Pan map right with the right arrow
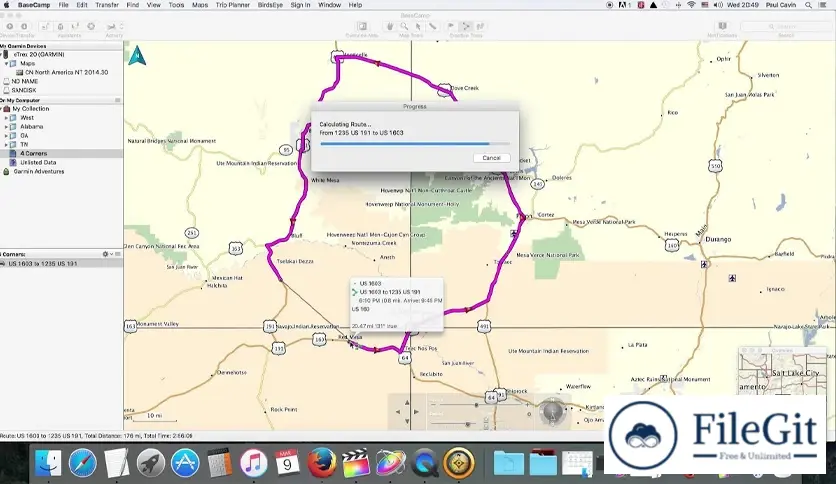This screenshot has height=484, width=836. click(416, 412)
